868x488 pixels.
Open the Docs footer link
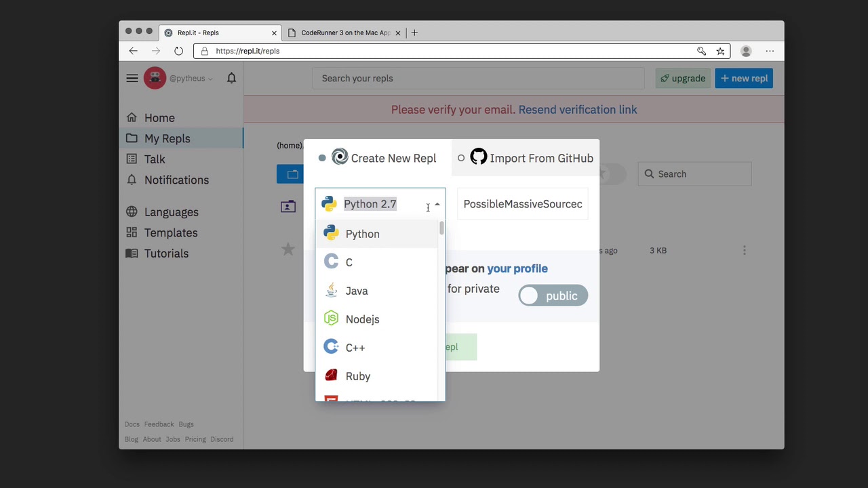(x=132, y=424)
